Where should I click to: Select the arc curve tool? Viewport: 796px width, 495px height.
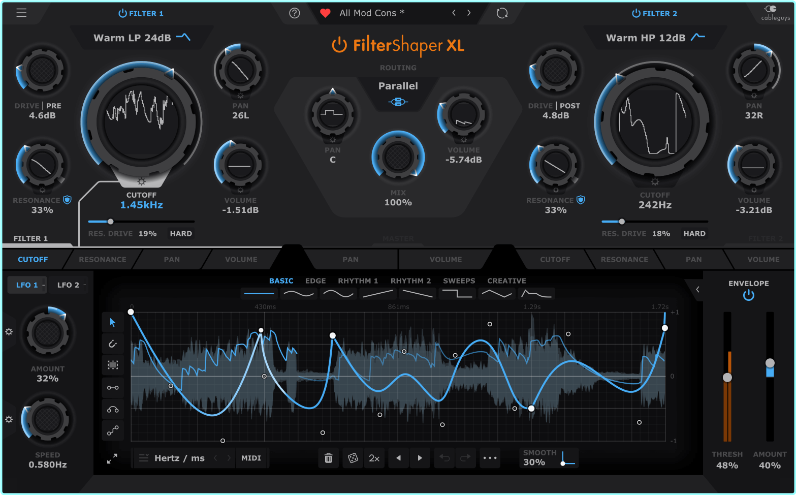(113, 409)
